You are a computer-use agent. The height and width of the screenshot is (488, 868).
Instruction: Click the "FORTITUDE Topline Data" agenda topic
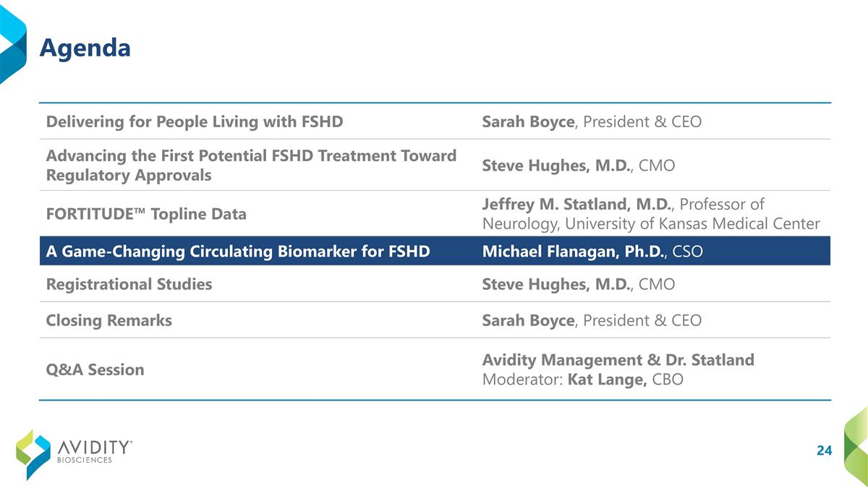click(x=146, y=214)
